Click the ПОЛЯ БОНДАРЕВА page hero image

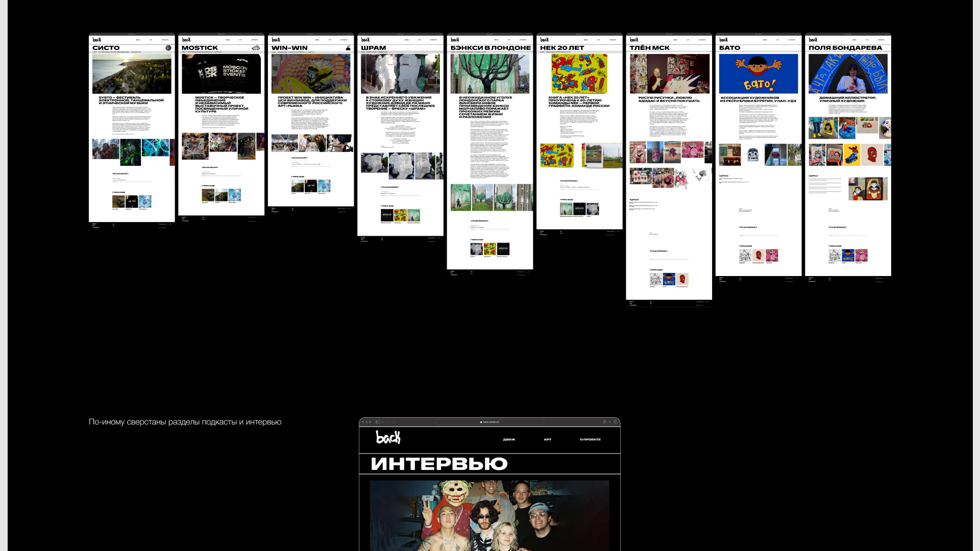point(848,74)
